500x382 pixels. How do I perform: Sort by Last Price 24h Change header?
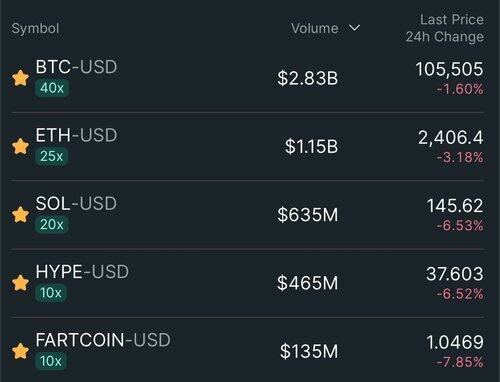coord(445,28)
